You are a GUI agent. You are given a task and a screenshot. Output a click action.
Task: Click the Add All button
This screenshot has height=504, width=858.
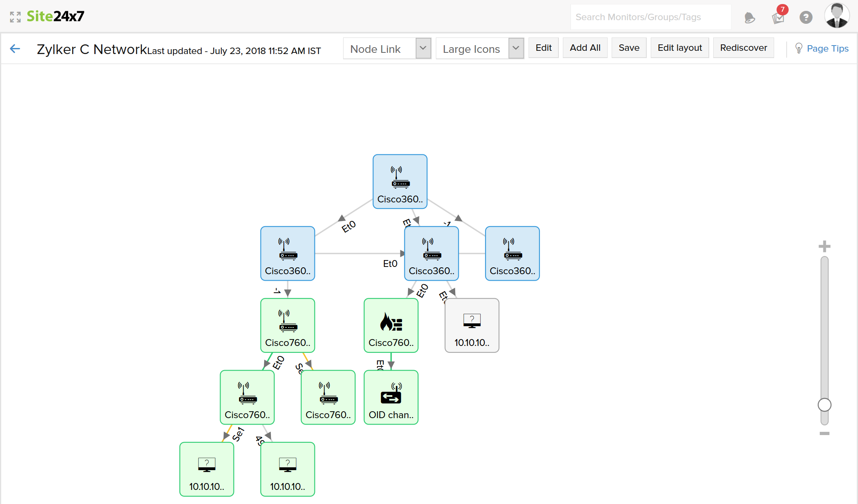coord(585,48)
